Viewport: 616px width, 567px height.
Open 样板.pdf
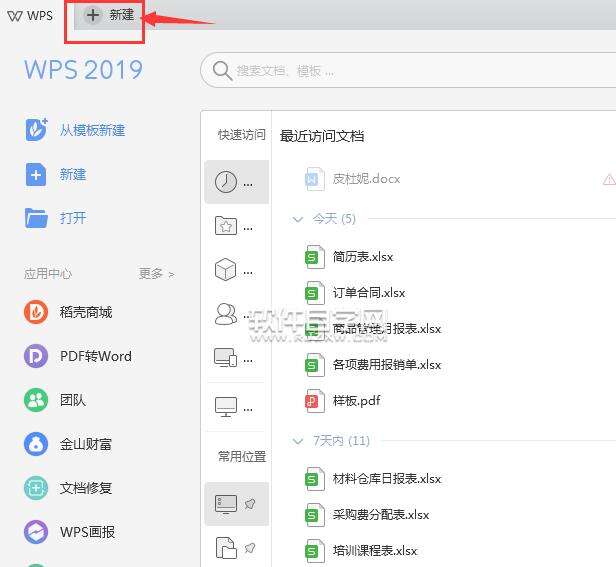pyautogui.click(x=356, y=401)
